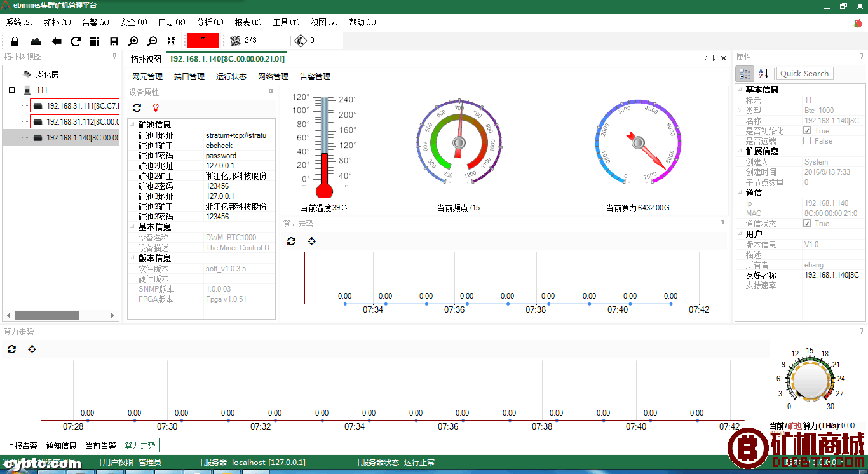This screenshot has width=868, height=474.
Task: Click the miner count icon labeled 2/3
Action: point(235,41)
